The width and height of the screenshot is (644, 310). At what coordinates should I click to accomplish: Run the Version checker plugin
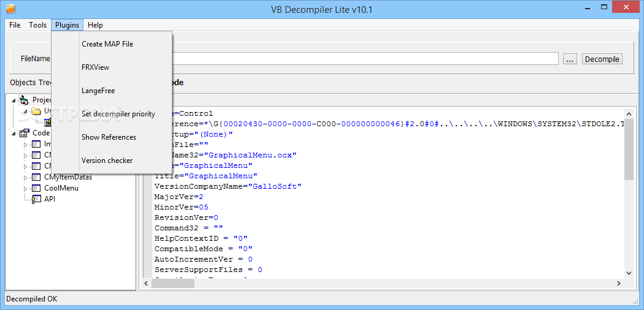click(x=111, y=161)
